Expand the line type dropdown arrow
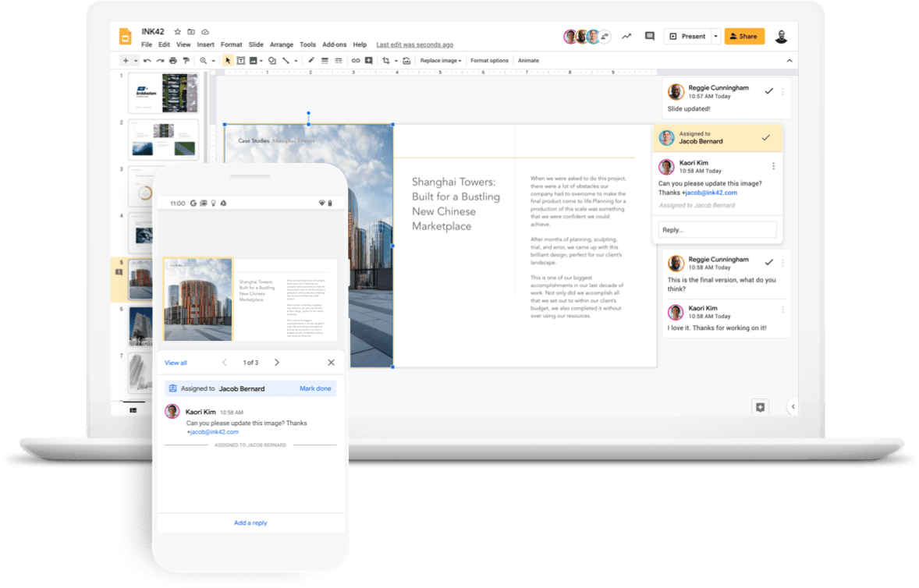 pyautogui.click(x=296, y=60)
